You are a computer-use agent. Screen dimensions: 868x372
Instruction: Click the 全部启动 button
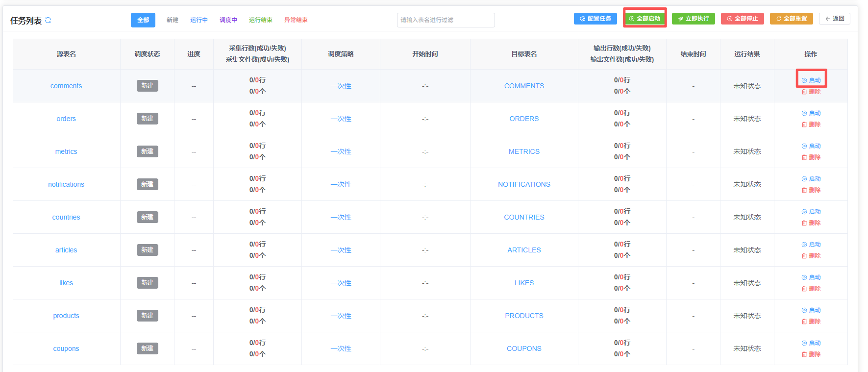[645, 19]
